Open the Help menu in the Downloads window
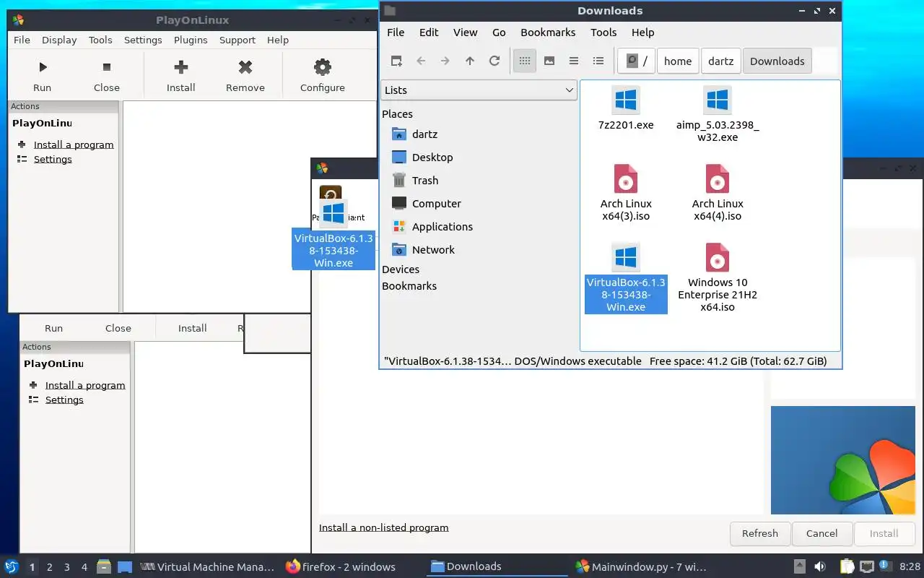924x578 pixels. [x=642, y=32]
